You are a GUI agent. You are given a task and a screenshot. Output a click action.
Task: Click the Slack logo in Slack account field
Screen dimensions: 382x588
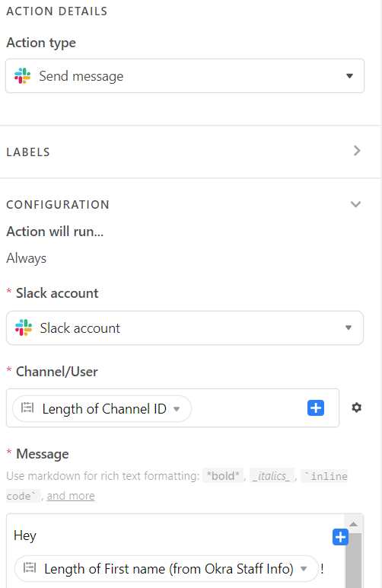point(24,328)
